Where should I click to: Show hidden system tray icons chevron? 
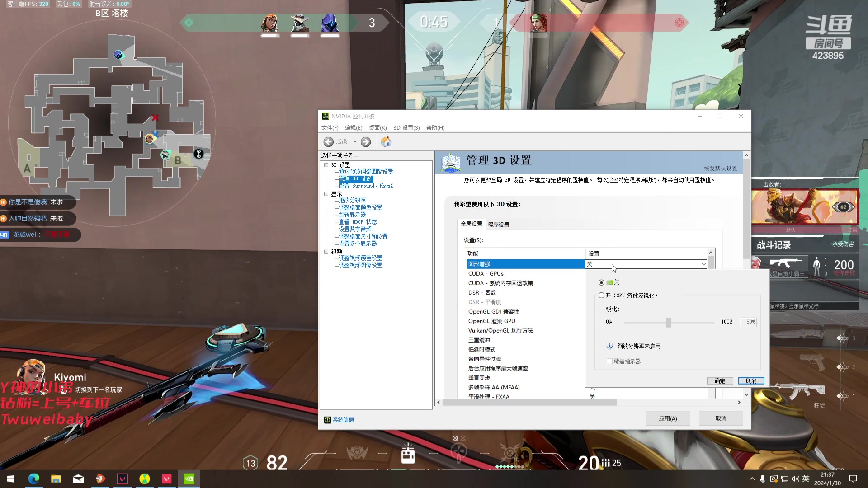(752, 479)
